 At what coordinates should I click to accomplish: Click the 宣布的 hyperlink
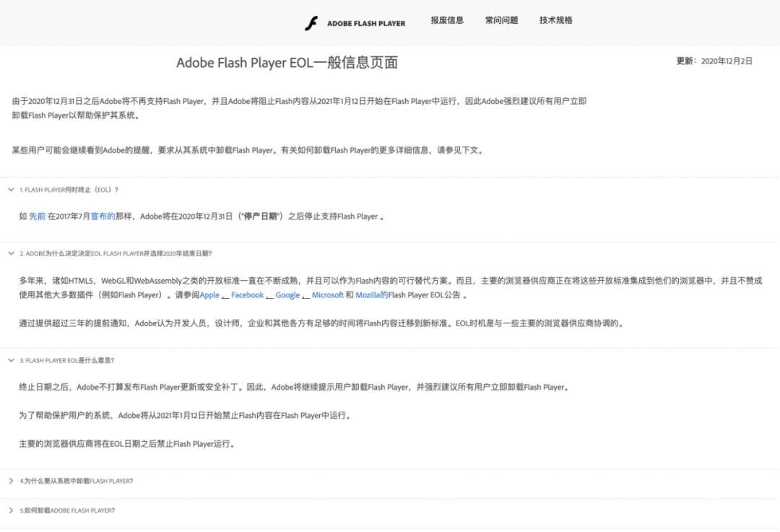(103, 217)
